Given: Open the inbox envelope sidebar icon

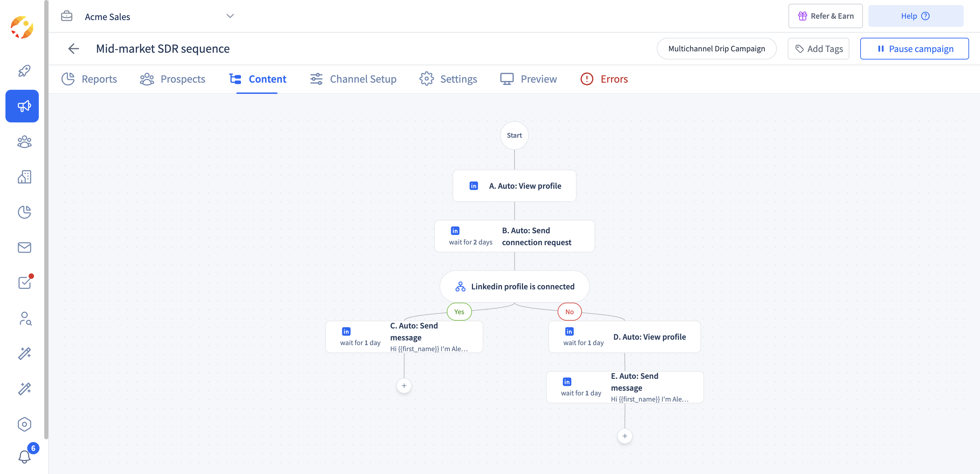Looking at the screenshot, I should pyautogui.click(x=24, y=248).
